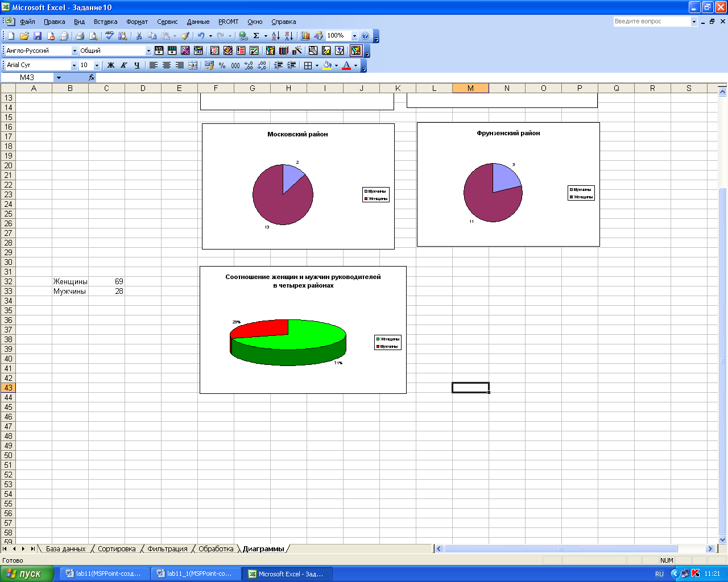This screenshot has width=728, height=582.
Task: Switch to the Фильтрация sheet tab
Action: (x=167, y=549)
